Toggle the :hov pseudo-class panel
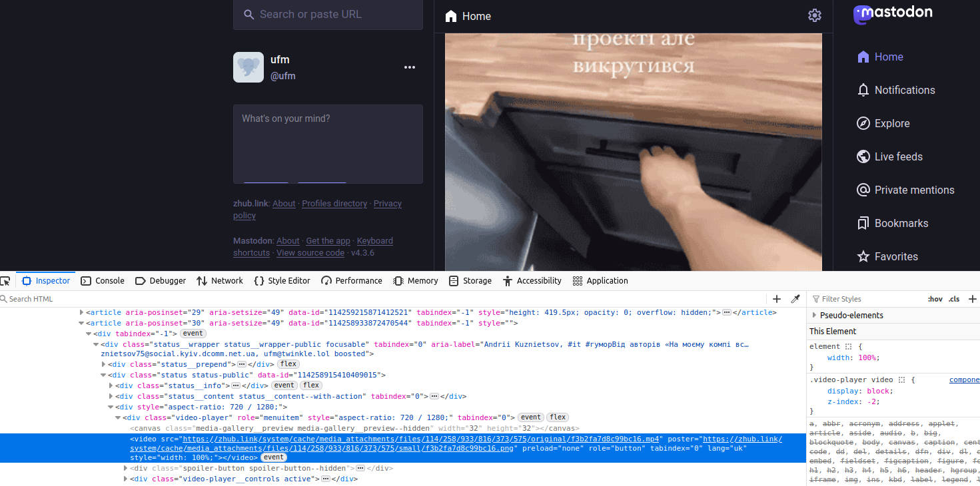 pyautogui.click(x=935, y=299)
